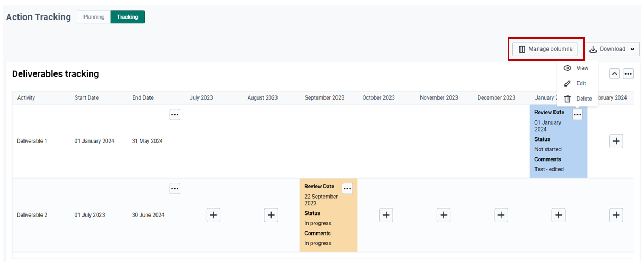This screenshot has height=264, width=644.
Task: Open Deliverable 2 row options menu
Action: pyautogui.click(x=175, y=188)
